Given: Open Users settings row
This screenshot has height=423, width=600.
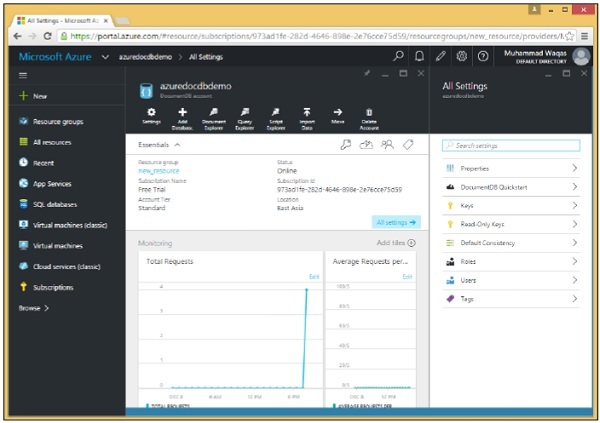Looking at the screenshot, I should pyautogui.click(x=511, y=280).
